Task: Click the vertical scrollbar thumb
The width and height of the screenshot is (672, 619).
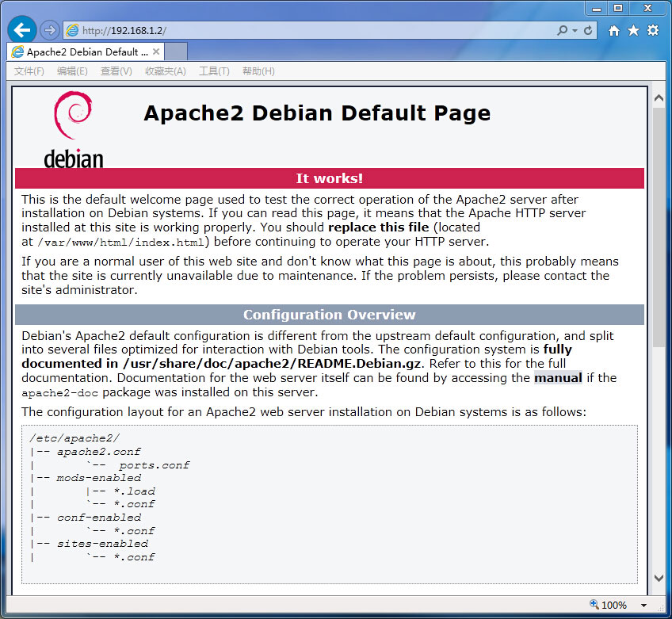Action: 659,227
